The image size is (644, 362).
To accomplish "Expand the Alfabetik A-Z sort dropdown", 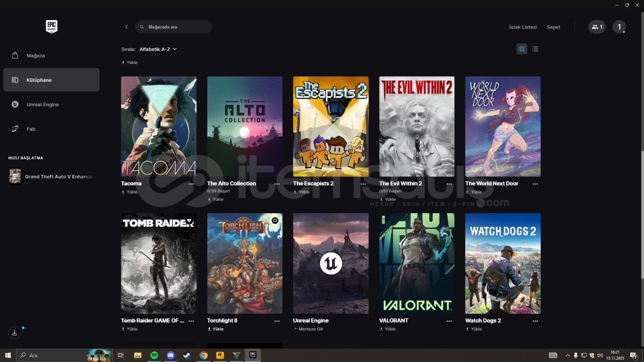I will [x=158, y=49].
